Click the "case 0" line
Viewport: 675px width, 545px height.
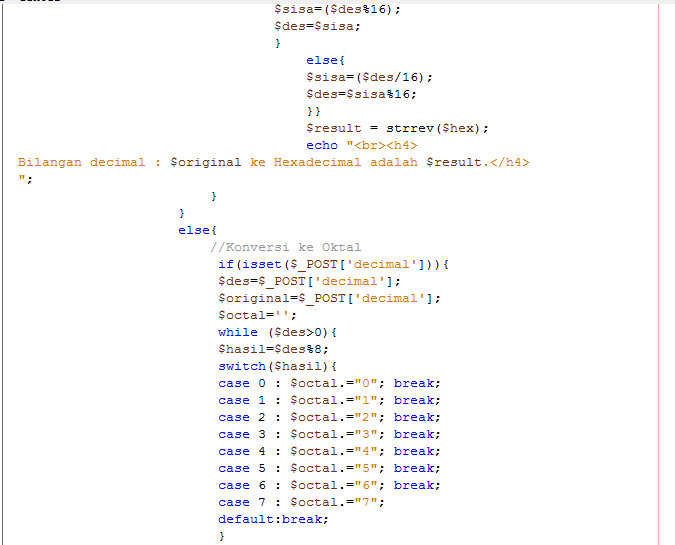(329, 383)
